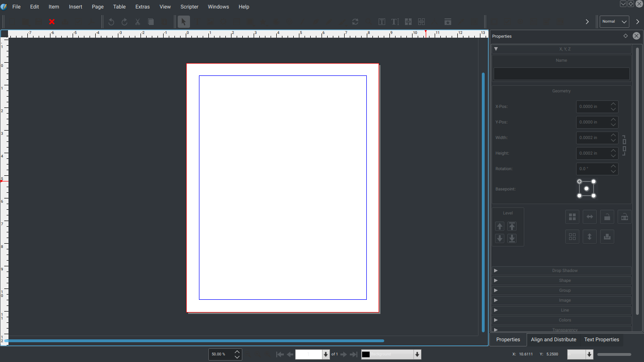Screen dimensions: 644x362
Task: Click the Link Text Frames icon
Action: tap(408, 22)
